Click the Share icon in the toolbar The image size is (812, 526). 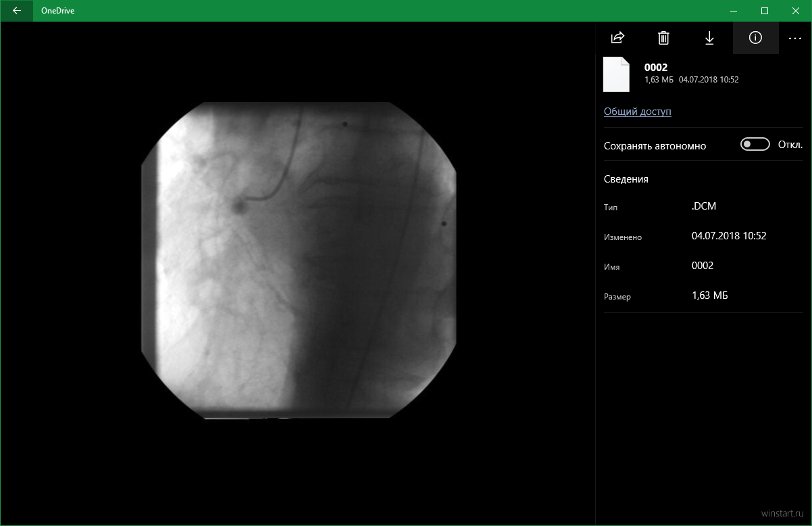point(617,38)
